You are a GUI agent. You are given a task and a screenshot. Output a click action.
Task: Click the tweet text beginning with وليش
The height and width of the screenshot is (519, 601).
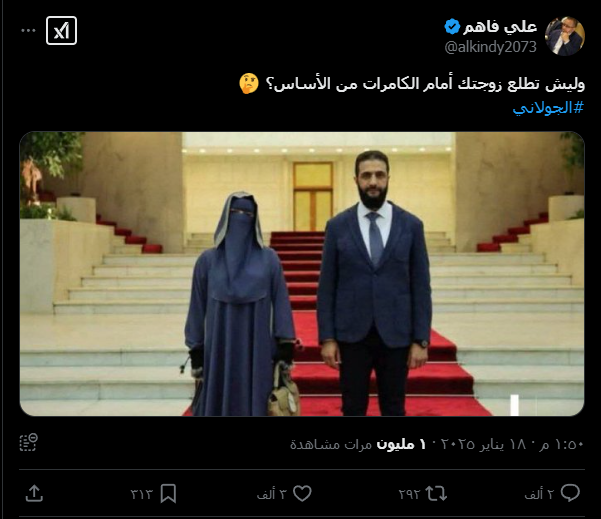tap(412, 84)
